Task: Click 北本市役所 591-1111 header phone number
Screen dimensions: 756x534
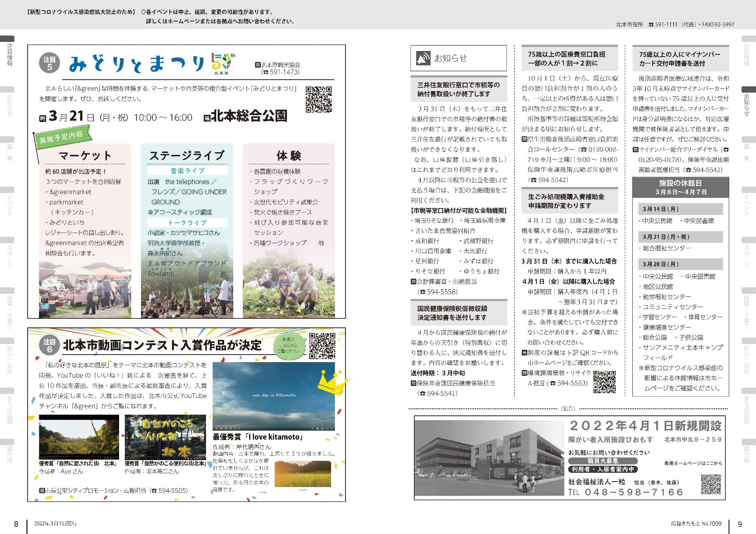Action: point(675,24)
